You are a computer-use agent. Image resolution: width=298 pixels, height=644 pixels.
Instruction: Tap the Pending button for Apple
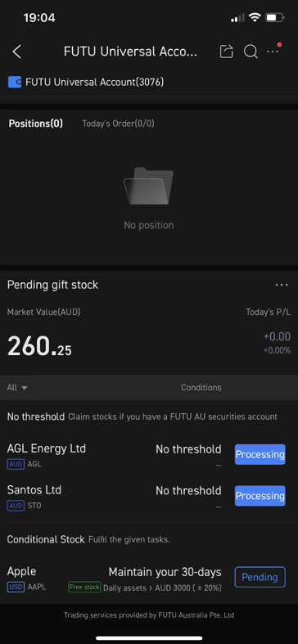click(260, 578)
